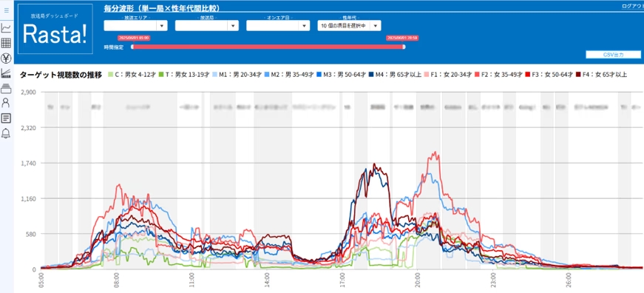Viewport: 644px width, 293px height.
Task: Click the 23:00 x-axis label
Action: (x=493, y=280)
